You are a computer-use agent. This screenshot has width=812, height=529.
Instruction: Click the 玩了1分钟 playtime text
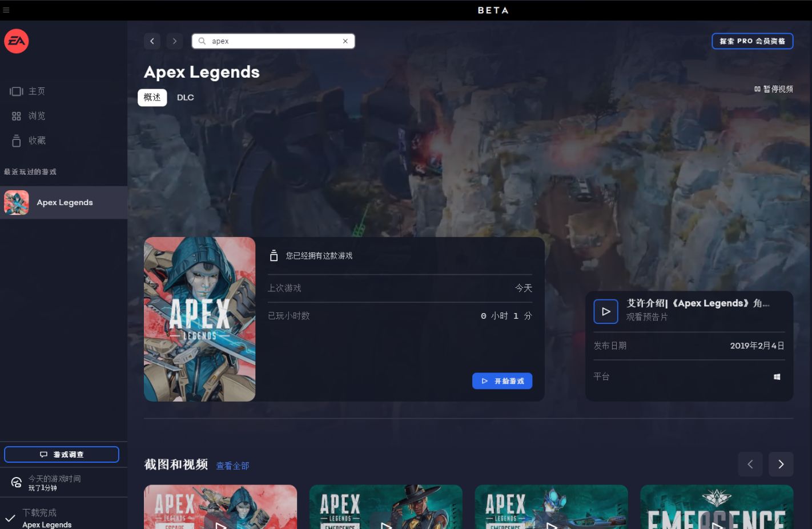tap(43, 488)
